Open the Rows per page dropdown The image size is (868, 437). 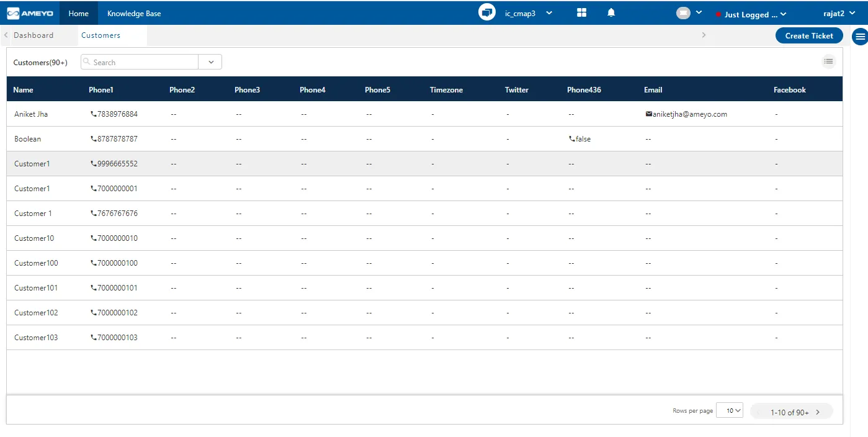tap(730, 410)
